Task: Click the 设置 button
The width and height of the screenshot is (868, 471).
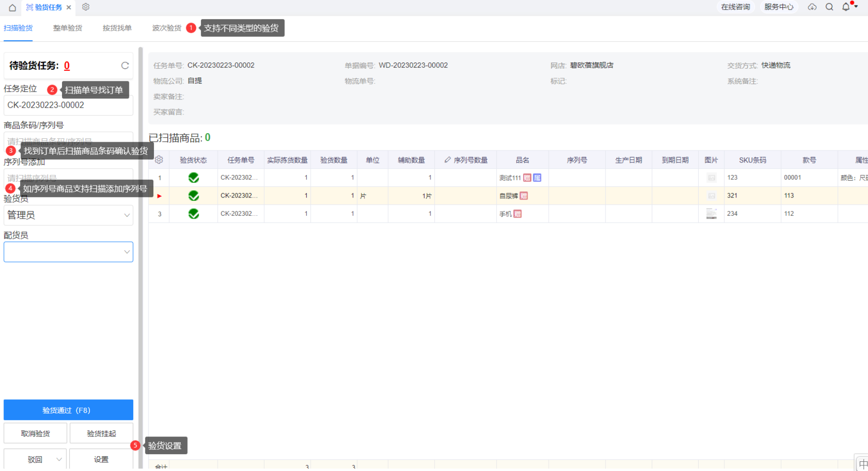Action: pyautogui.click(x=101, y=459)
